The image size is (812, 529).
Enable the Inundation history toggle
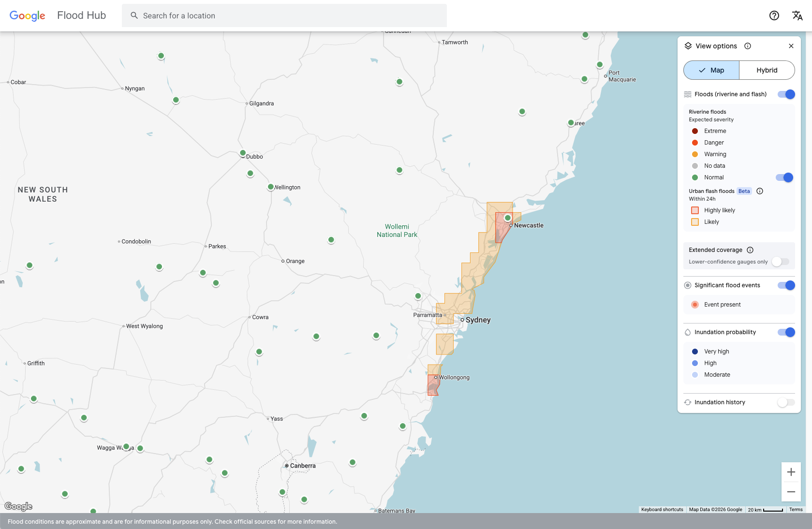click(786, 402)
